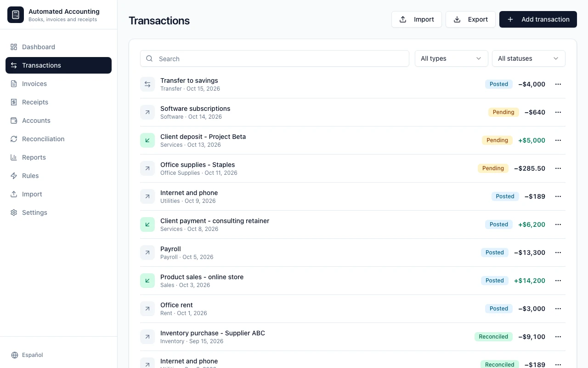The image size is (588, 368).
Task: Click the −$285.50 amount
Action: (530, 168)
